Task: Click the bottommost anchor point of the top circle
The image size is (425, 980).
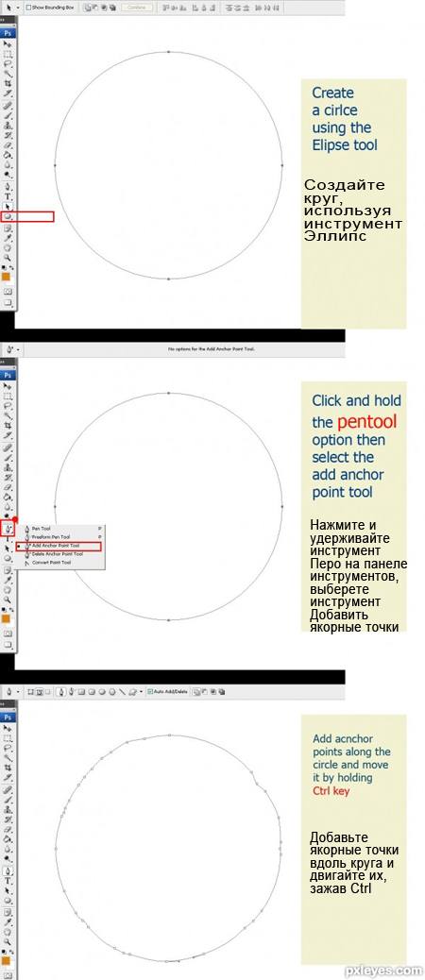Action: 169,279
